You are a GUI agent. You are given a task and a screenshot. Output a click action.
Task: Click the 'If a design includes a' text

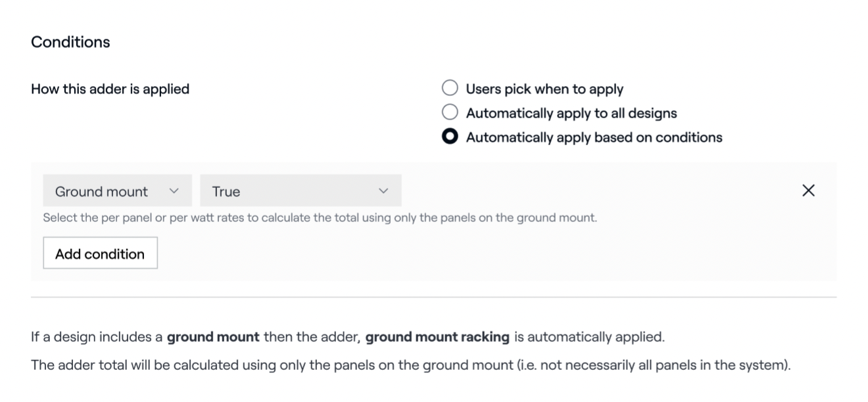point(97,338)
